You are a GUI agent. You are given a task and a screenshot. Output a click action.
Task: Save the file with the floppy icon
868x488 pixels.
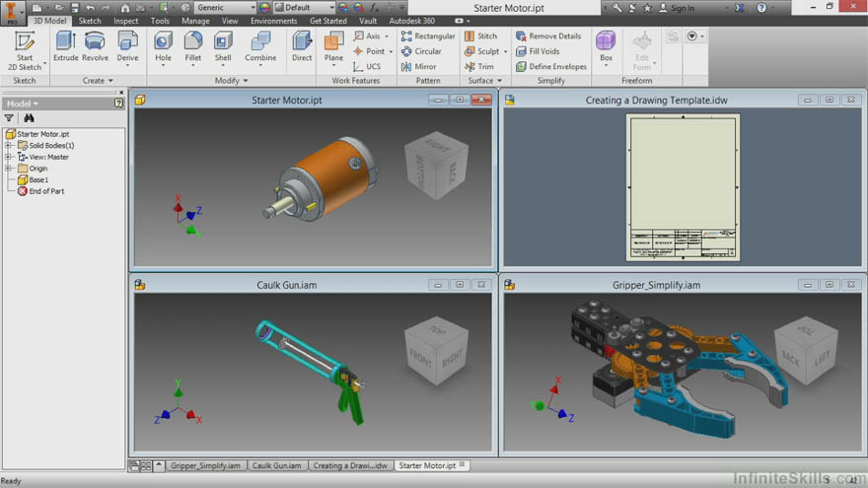pos(74,8)
